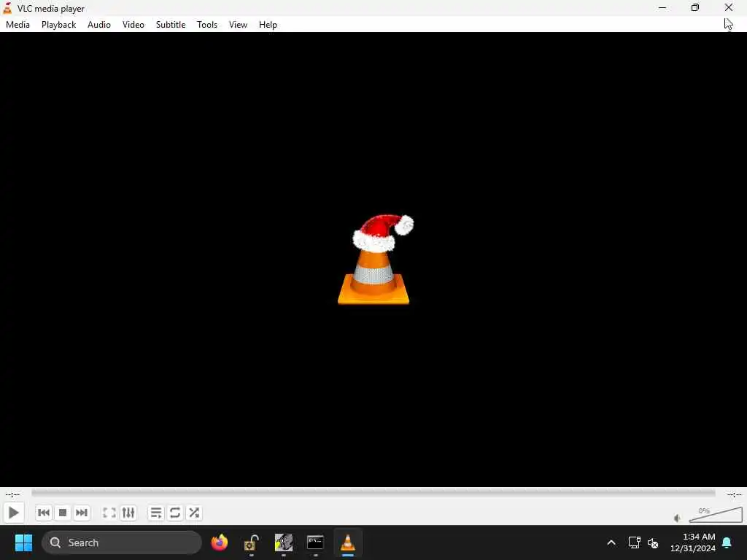Open the yellow image app on taskbar

pos(284,542)
